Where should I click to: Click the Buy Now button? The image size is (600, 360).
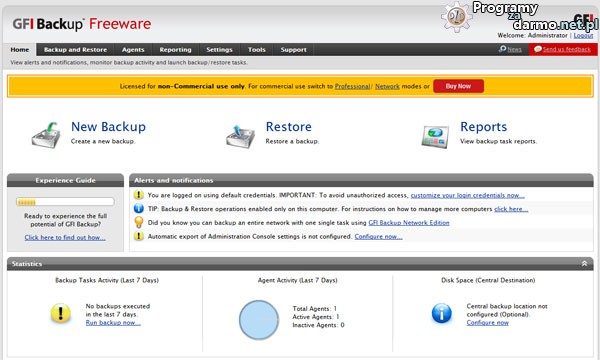[458, 86]
